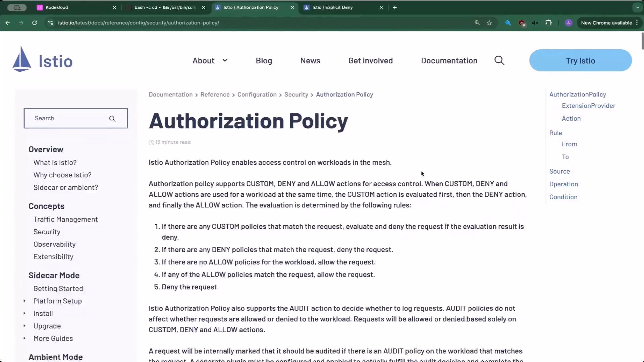Screen dimensions: 644x362
Task: Click the New Chrome available button
Action: (x=606, y=23)
